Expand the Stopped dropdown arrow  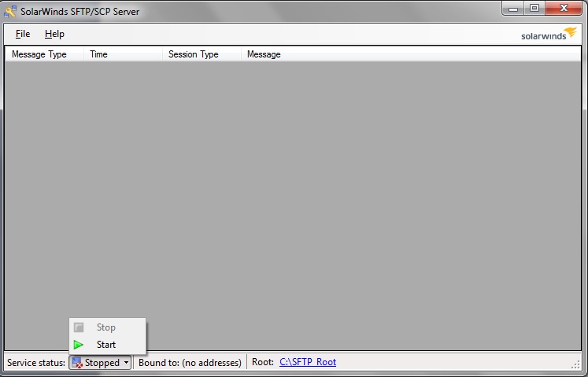coord(126,363)
